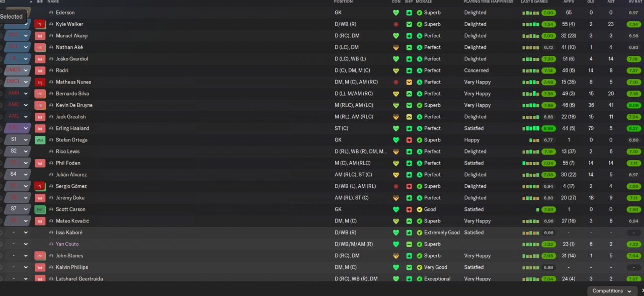The height and width of the screenshot is (296, 644).
Task: Click Jack Grealish's yellow sharpness icon
Action: (409, 117)
